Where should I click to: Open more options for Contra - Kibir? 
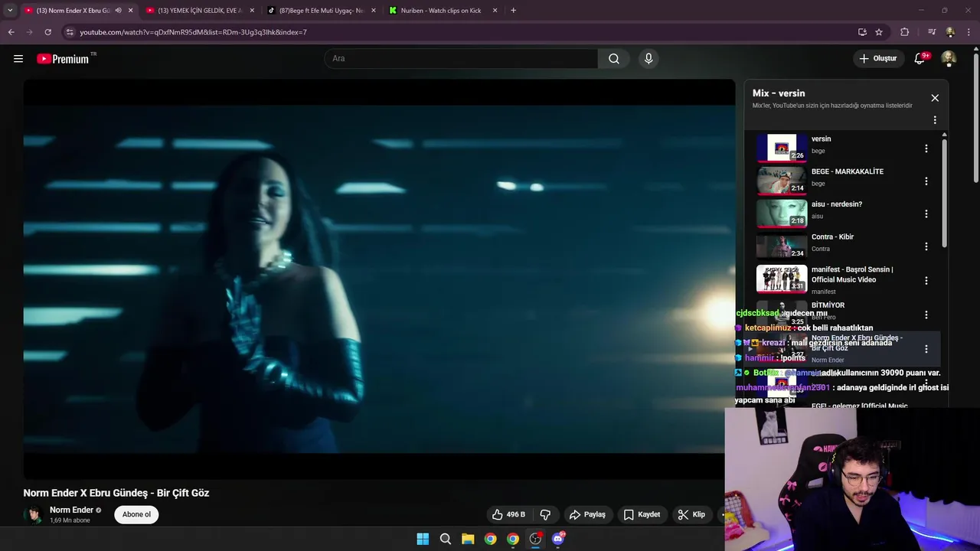[x=926, y=246]
